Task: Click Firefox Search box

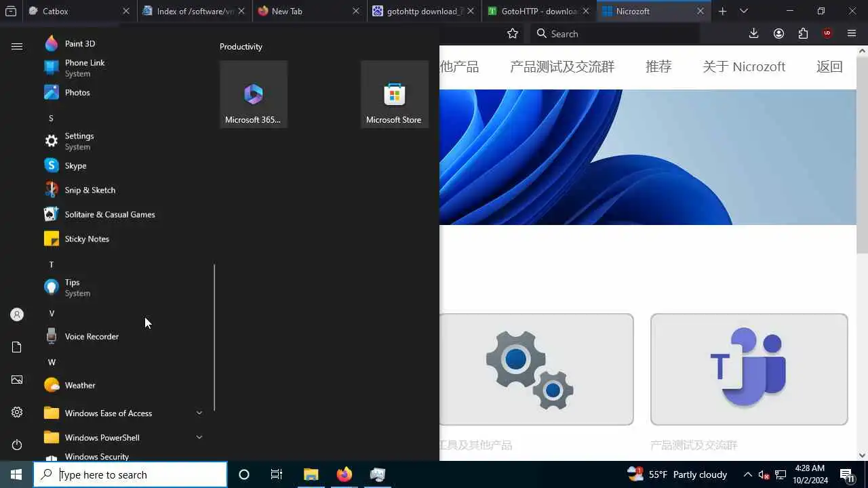Action: pos(614,34)
